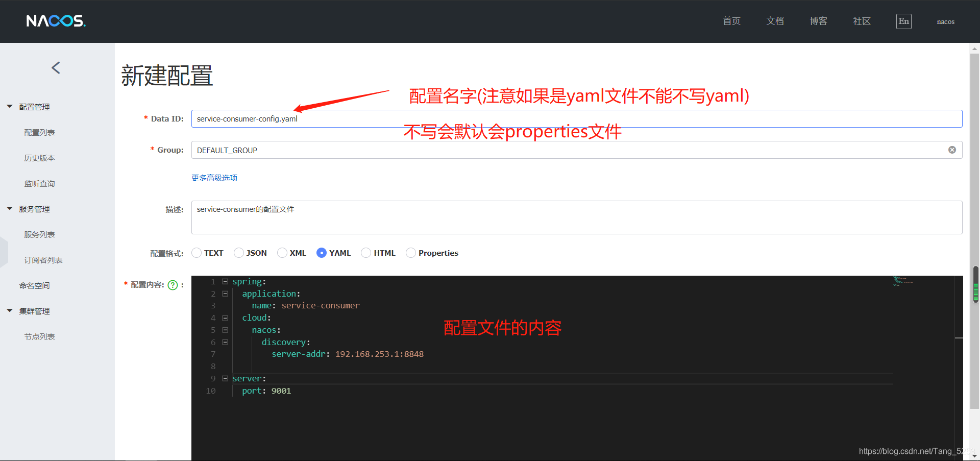Switch language with En button
The image size is (980, 461).
(x=903, y=21)
